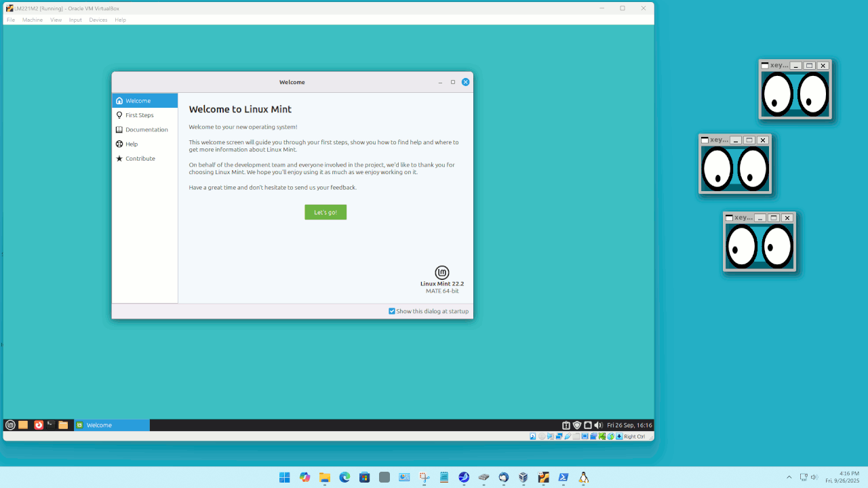Open the network connection tray icon in Mint

coord(588,425)
